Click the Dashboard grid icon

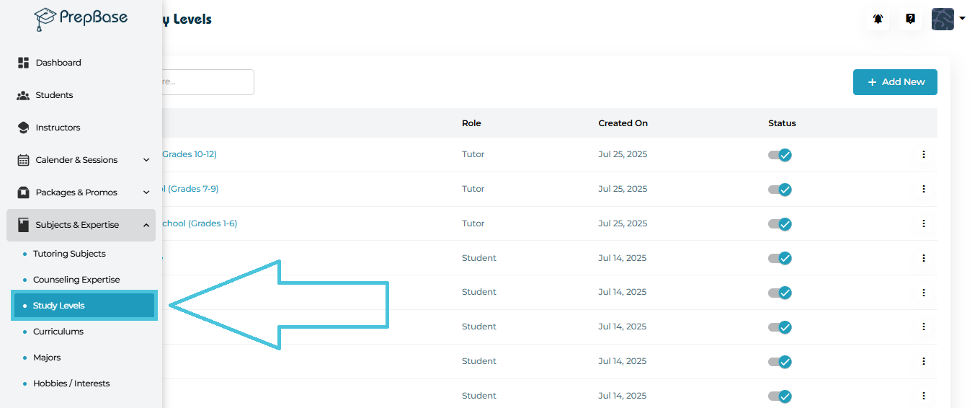coord(23,63)
